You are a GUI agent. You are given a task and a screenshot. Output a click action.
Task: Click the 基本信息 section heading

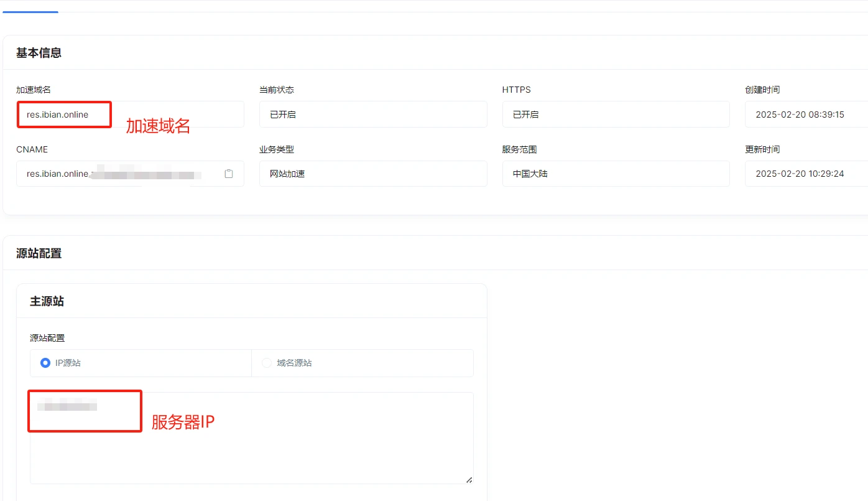(39, 53)
